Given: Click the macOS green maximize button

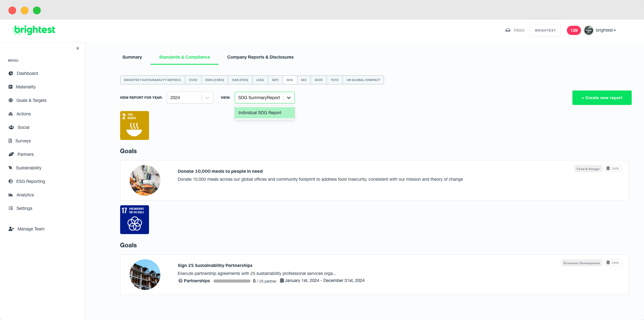Looking at the screenshot, I should pos(37,10).
